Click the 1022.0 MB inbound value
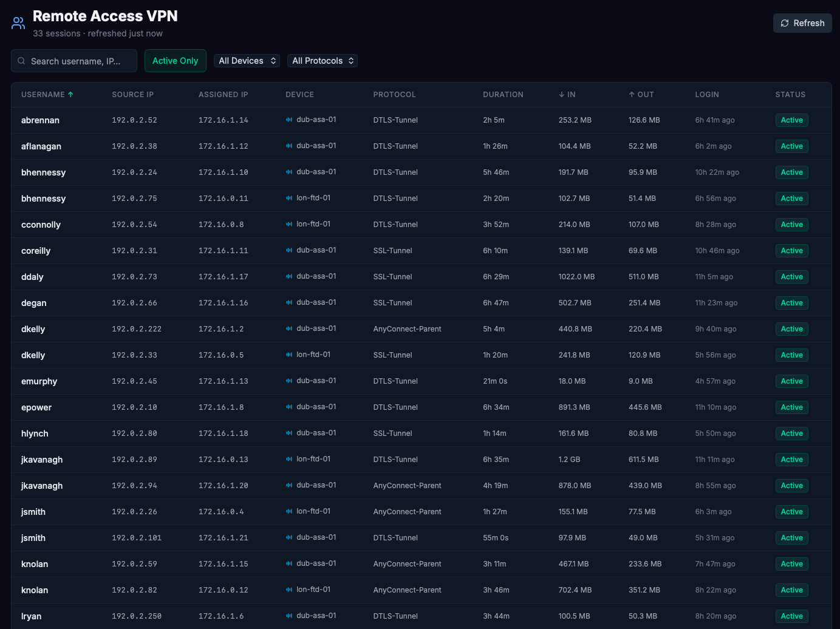The width and height of the screenshot is (840, 629). [x=577, y=277]
